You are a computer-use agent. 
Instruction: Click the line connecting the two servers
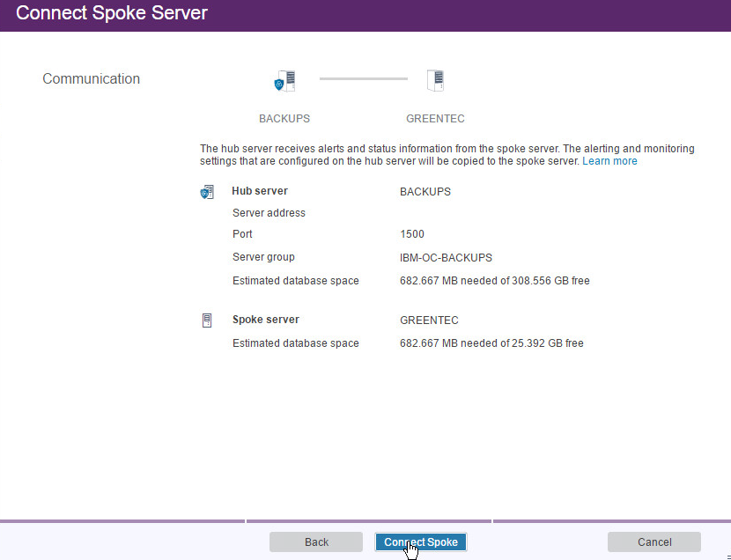click(x=363, y=79)
